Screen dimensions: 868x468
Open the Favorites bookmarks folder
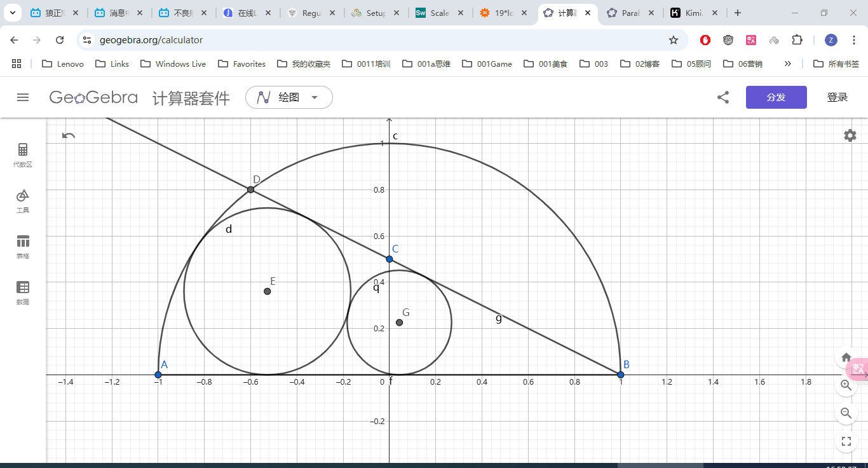241,64
